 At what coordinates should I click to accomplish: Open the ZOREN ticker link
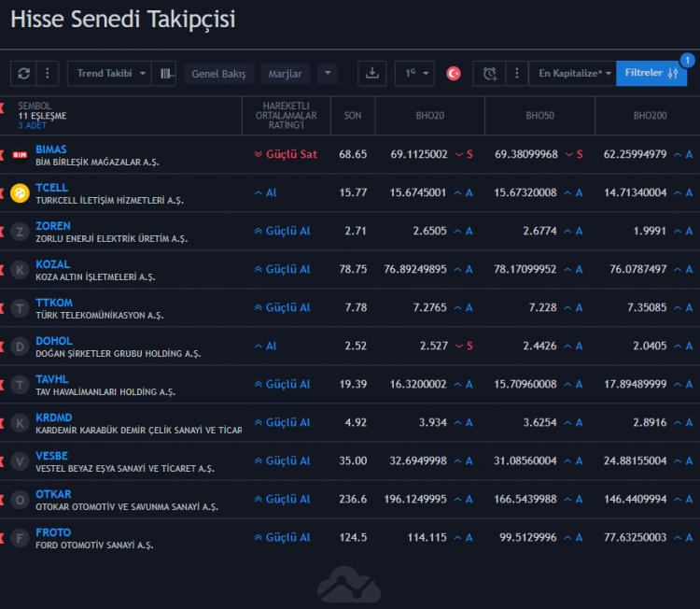coord(53,226)
